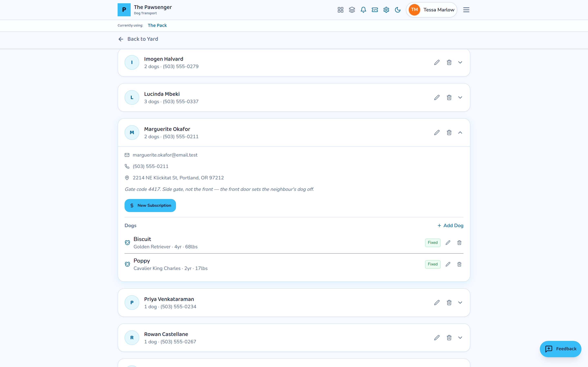
Task: Click the Add Dog link
Action: [x=450, y=226]
